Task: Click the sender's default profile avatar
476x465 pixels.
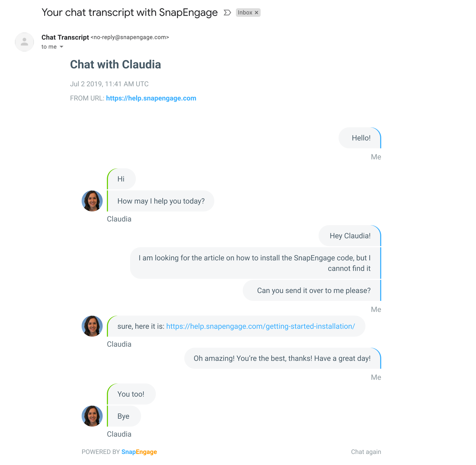Action: [24, 42]
